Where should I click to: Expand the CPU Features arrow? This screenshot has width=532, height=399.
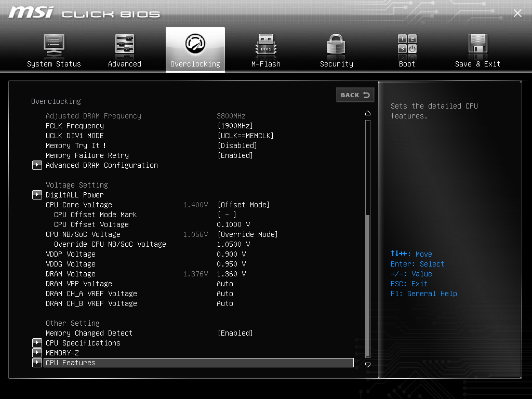pyautogui.click(x=37, y=363)
